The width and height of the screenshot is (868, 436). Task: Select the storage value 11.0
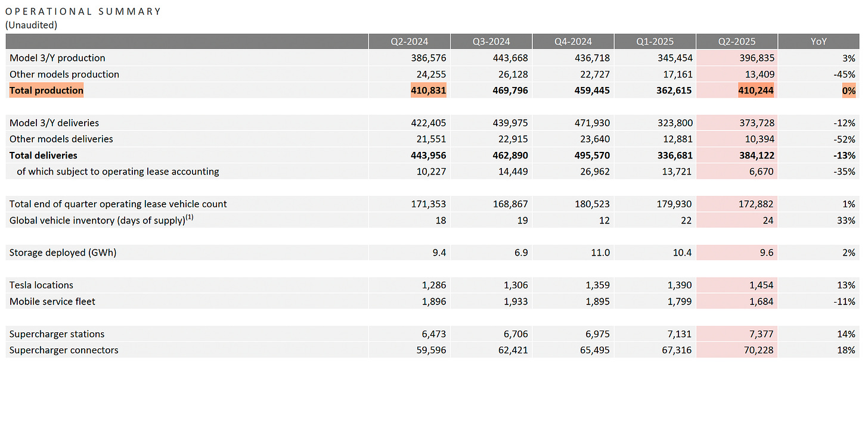(x=600, y=253)
